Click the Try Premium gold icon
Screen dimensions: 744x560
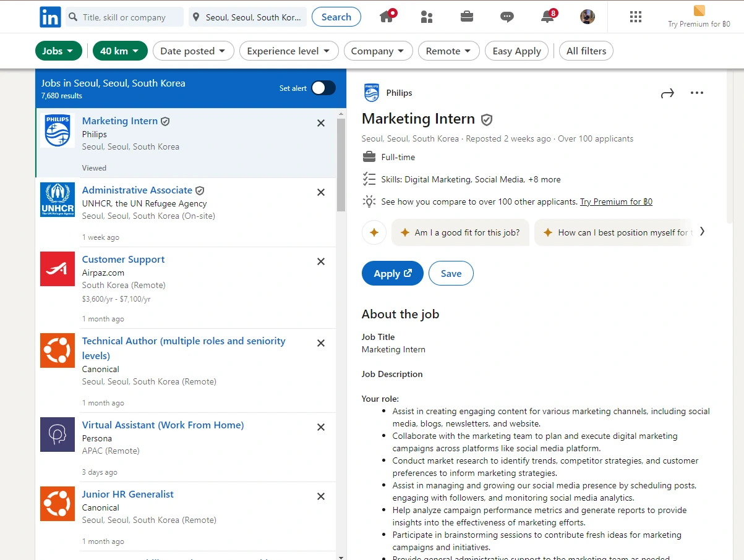[x=699, y=11]
